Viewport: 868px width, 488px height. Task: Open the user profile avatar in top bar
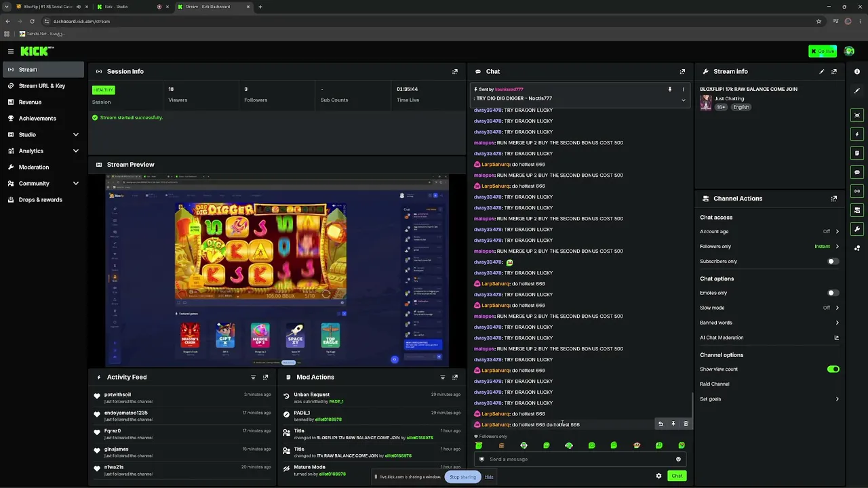(849, 51)
